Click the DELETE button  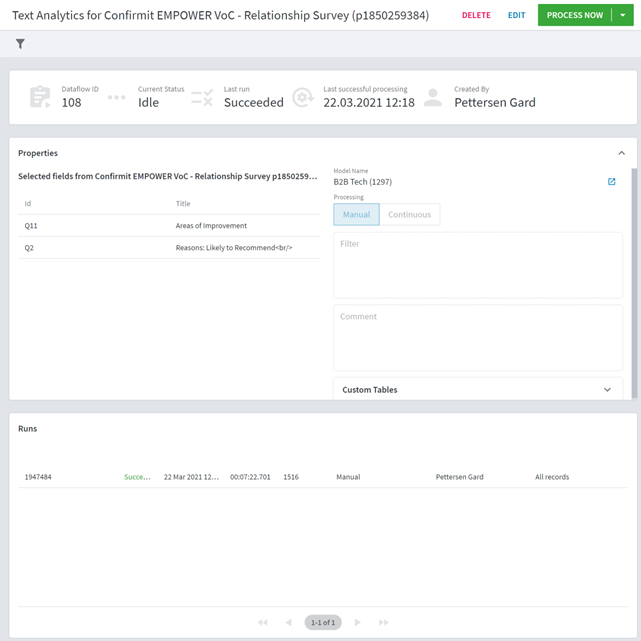pyautogui.click(x=476, y=15)
